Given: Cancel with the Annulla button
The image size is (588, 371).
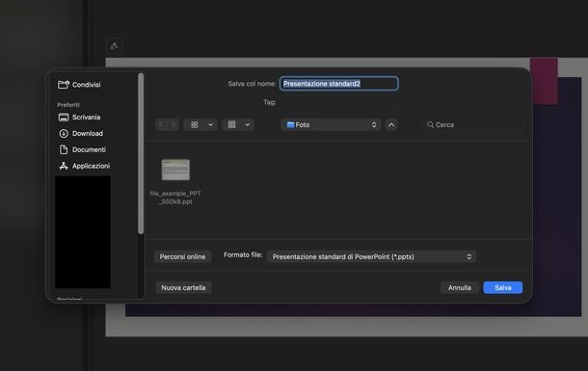Looking at the screenshot, I should click(460, 288).
